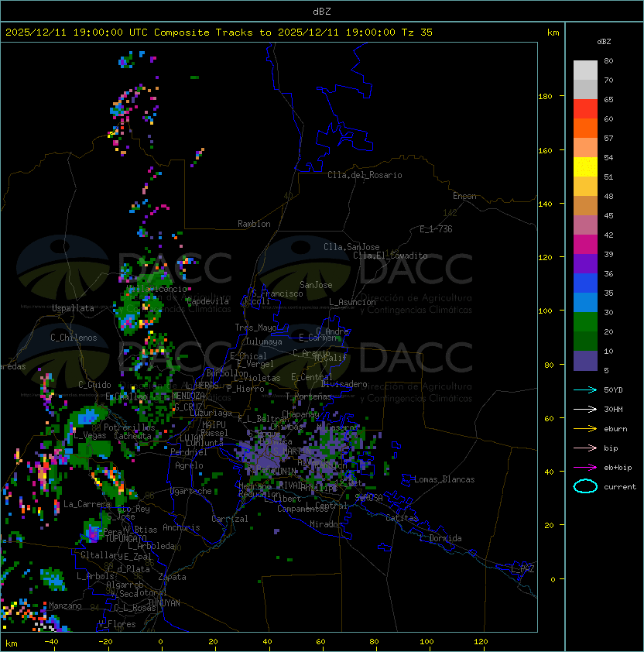
Task: Click the Encon place label
Action: coord(464,196)
